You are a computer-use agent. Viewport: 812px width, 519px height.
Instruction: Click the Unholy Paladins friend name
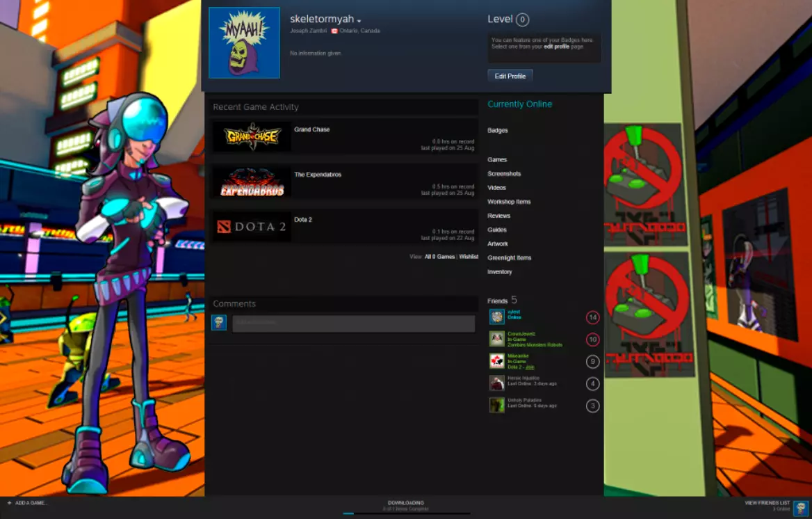[x=525, y=400]
